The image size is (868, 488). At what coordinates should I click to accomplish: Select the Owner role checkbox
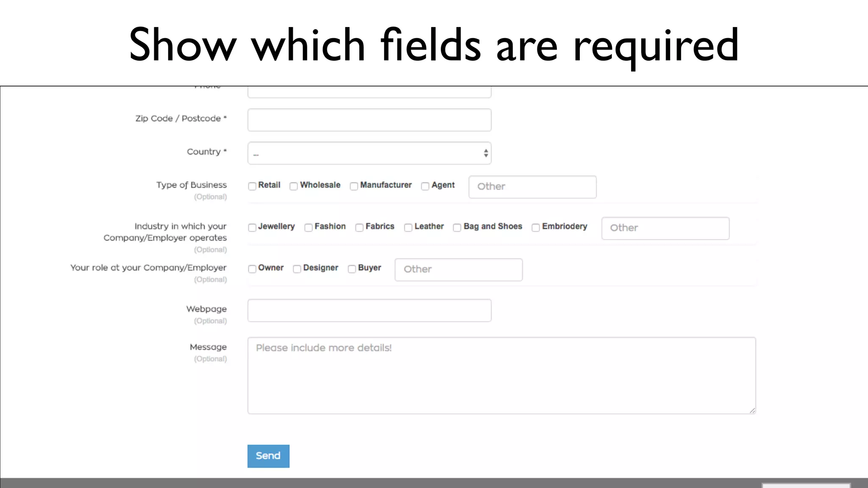(x=252, y=269)
